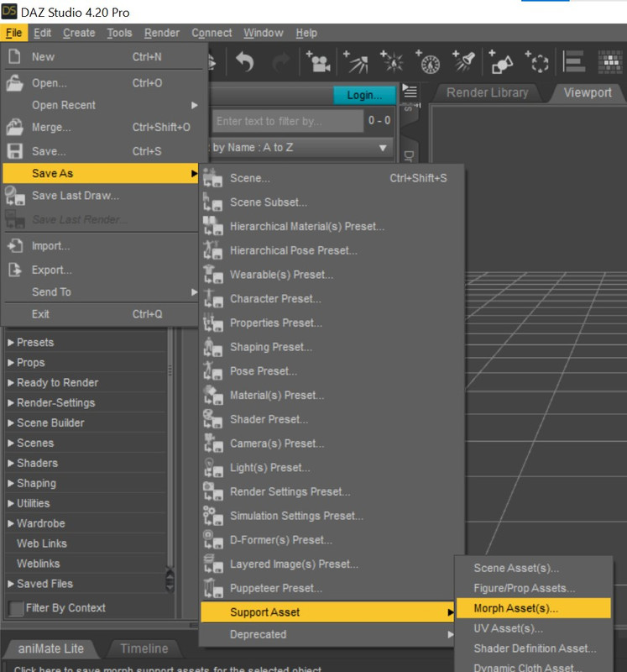The image size is (627, 672).
Task: Click the Import icon
Action: pyautogui.click(x=14, y=246)
